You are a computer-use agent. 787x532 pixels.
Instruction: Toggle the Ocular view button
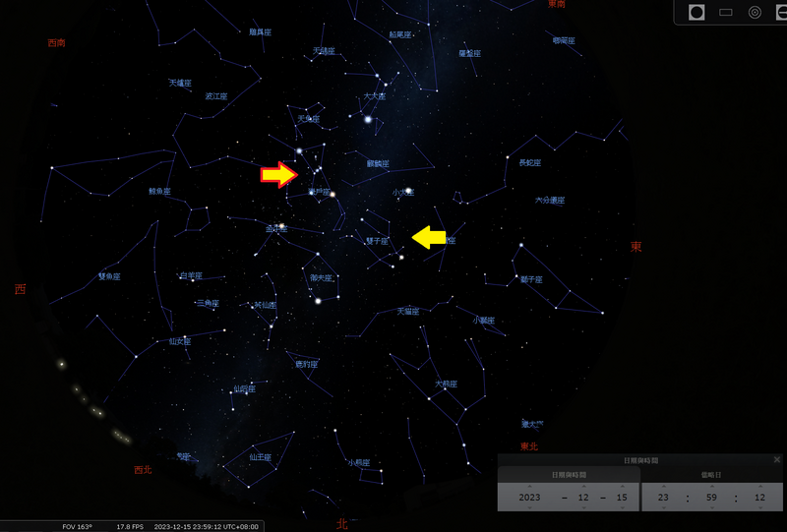pyautogui.click(x=696, y=12)
